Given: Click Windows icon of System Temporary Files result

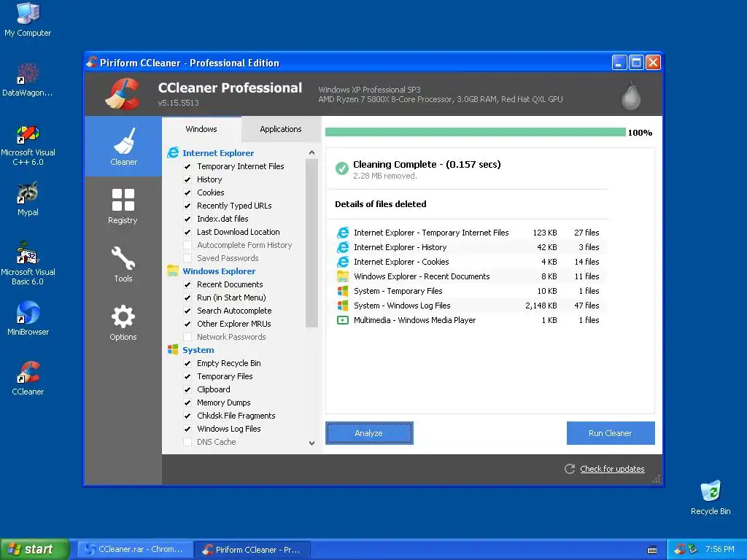Looking at the screenshot, I should 343,291.
